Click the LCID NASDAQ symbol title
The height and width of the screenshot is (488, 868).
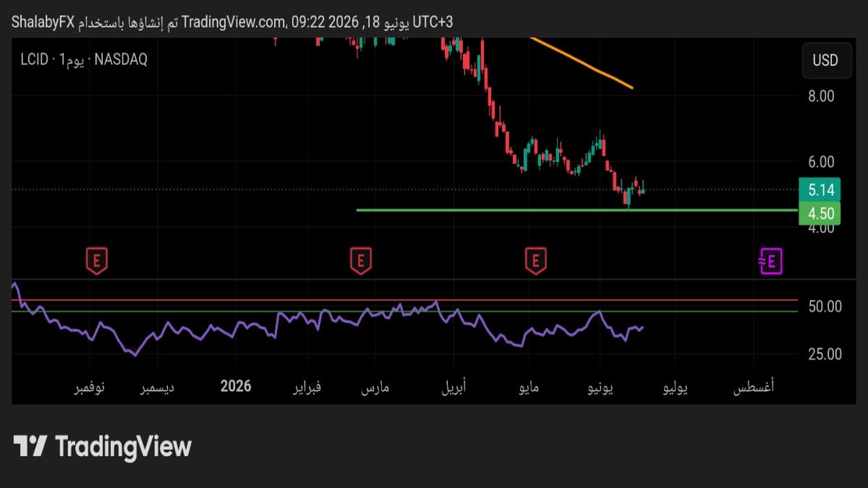point(84,60)
